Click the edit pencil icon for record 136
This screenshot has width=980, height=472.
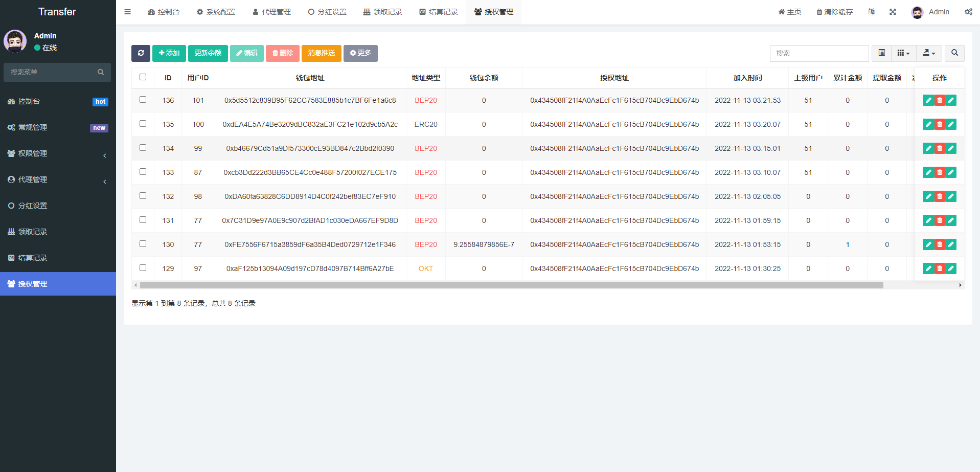[x=928, y=100]
